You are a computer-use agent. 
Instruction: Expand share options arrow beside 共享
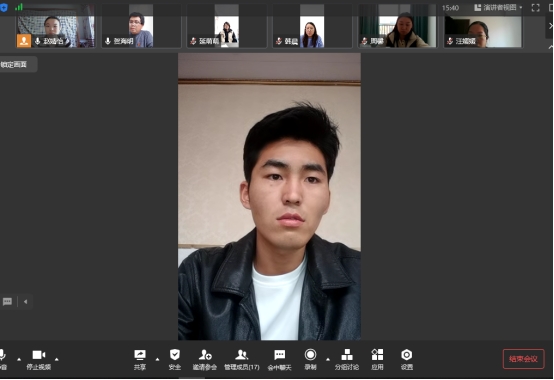tap(157, 359)
